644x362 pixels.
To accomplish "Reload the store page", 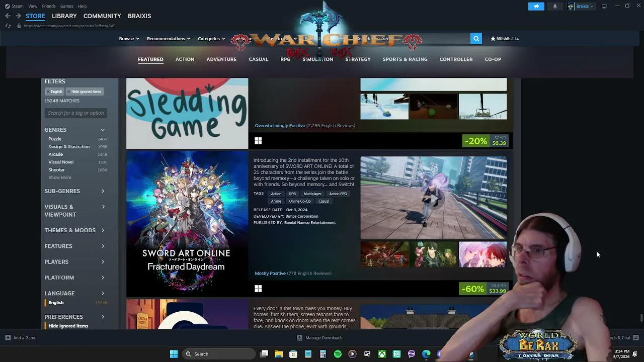I will point(8,26).
